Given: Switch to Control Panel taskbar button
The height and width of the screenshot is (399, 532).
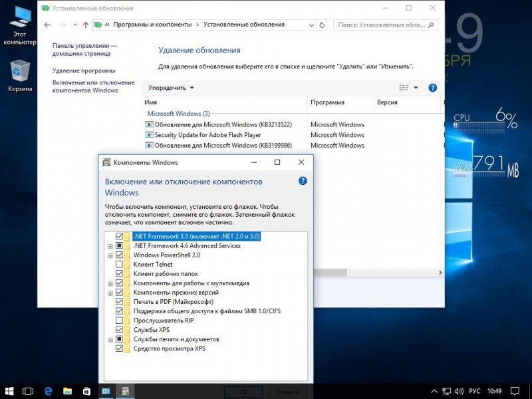Looking at the screenshot, I should coord(106,391).
